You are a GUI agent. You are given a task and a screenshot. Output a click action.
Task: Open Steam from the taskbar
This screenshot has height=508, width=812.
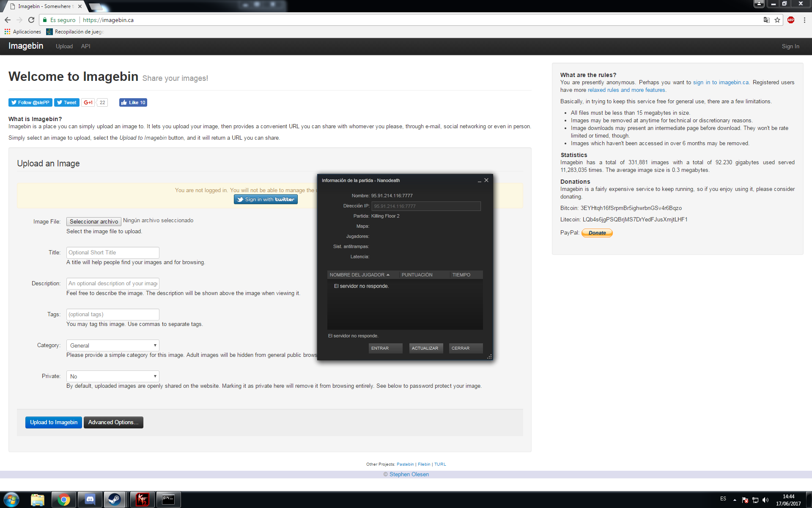[114, 500]
